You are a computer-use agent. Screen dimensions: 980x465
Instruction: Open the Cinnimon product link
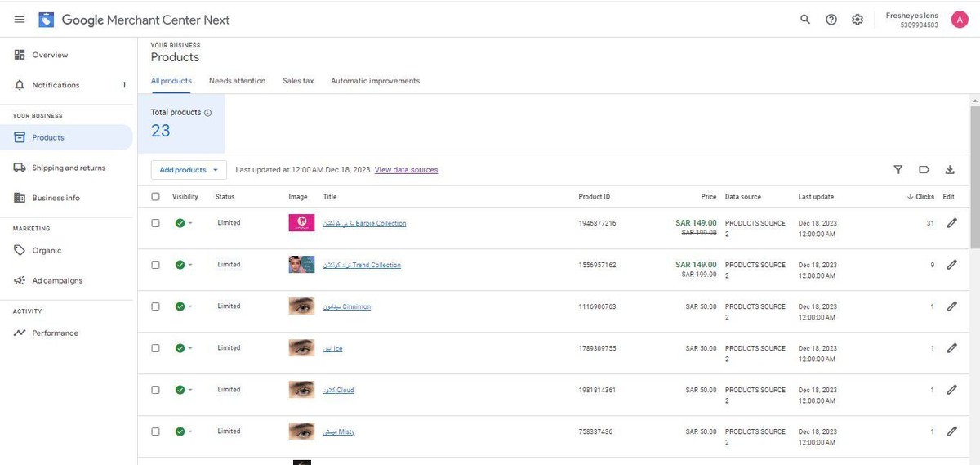347,306
